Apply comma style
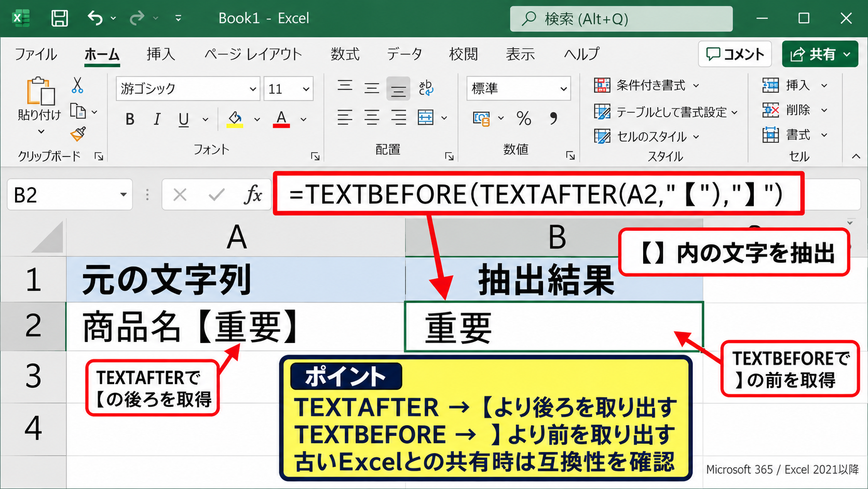868x489 pixels. click(553, 118)
